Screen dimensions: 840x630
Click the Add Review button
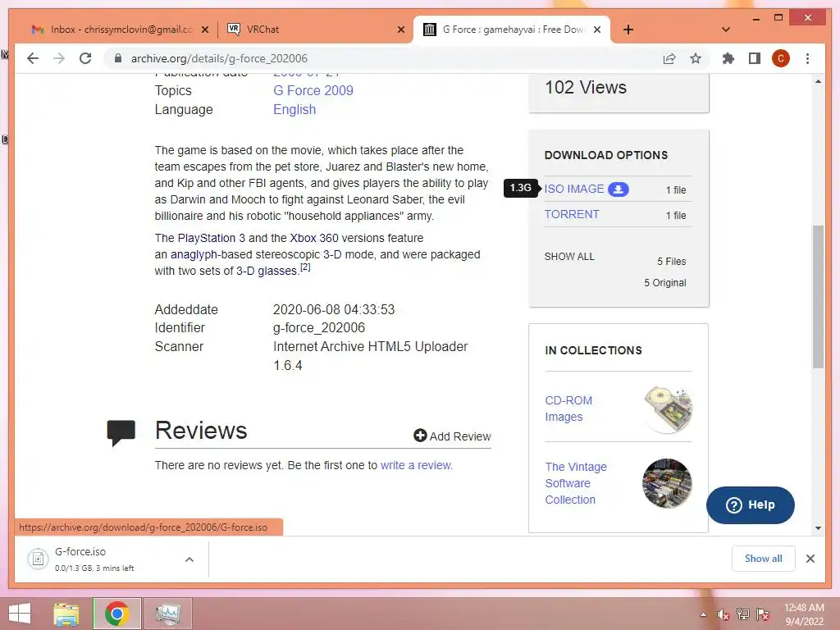[x=452, y=436]
